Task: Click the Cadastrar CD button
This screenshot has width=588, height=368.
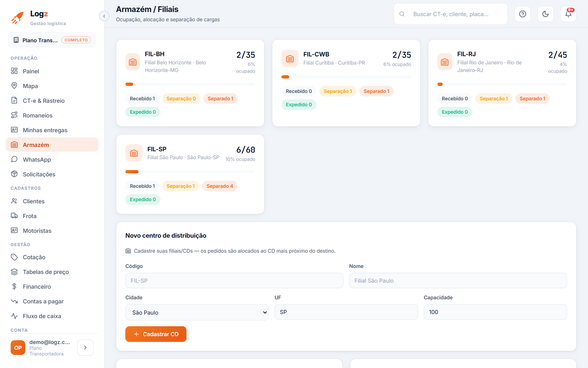Action: [x=156, y=334]
